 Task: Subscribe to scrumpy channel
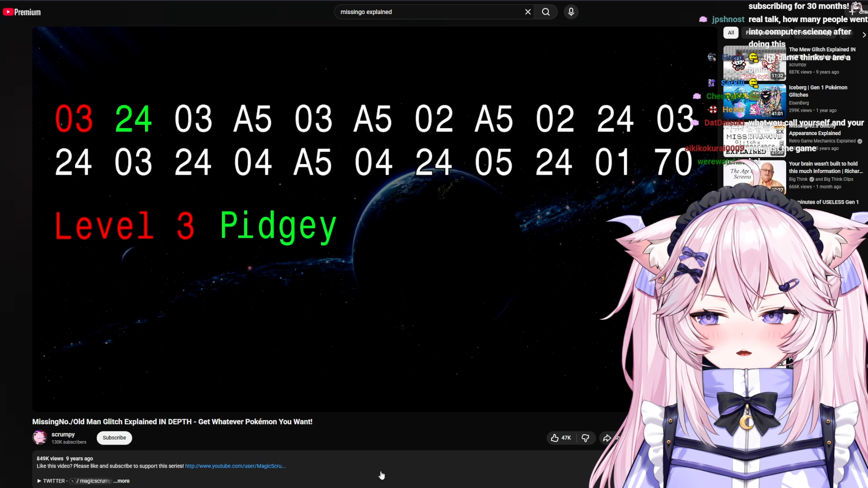click(114, 438)
